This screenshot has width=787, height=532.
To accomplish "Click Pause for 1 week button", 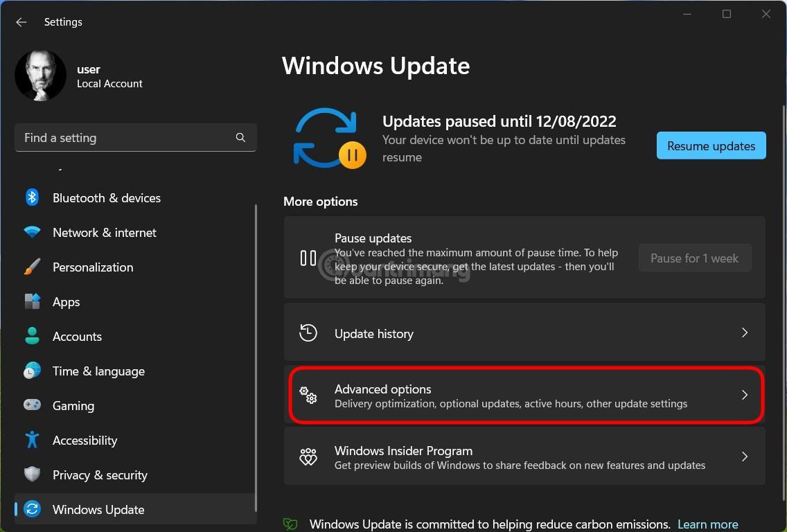I will (695, 258).
